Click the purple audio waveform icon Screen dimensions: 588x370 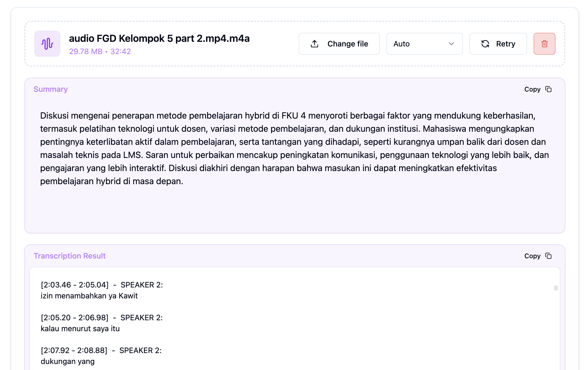[47, 44]
